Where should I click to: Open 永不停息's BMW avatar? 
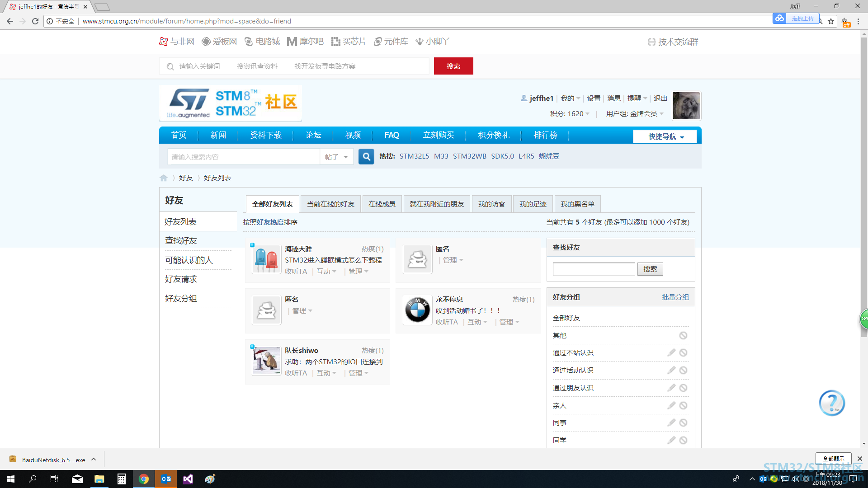tap(417, 310)
